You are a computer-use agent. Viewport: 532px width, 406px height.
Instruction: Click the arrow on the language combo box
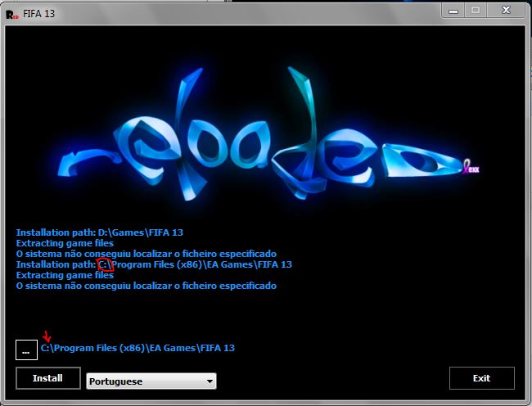[x=210, y=381]
